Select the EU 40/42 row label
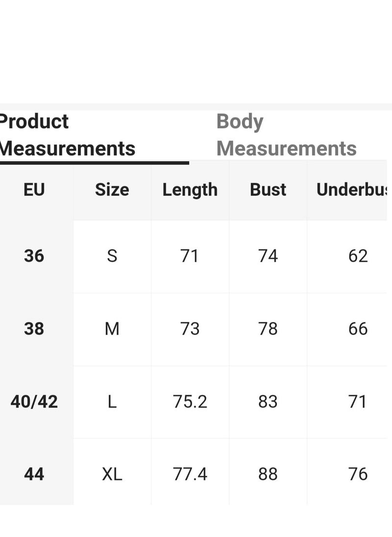 click(34, 401)
